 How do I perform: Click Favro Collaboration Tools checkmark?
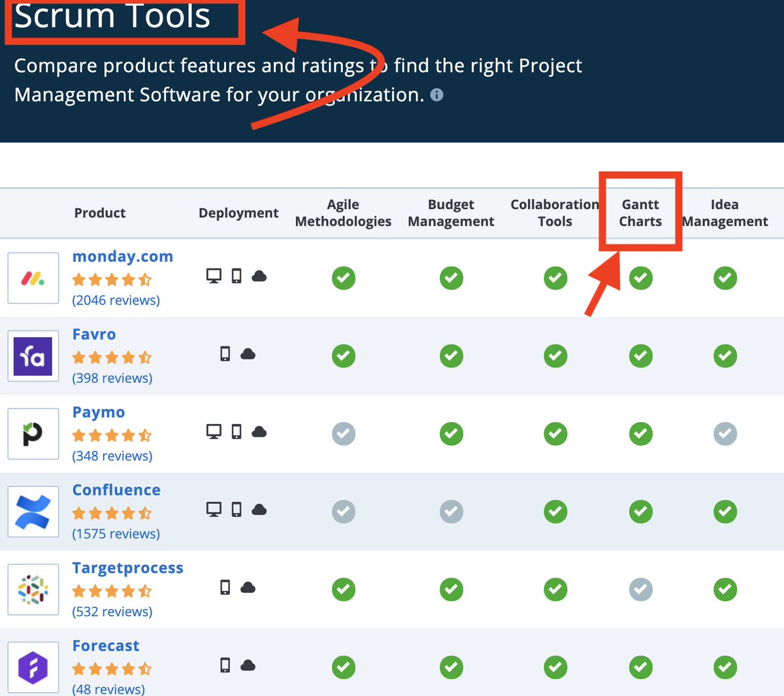[x=555, y=356]
